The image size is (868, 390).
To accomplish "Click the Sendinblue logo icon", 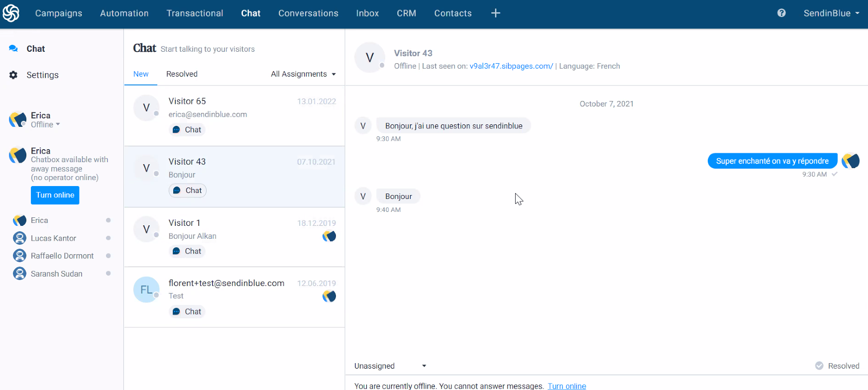I will click(11, 13).
